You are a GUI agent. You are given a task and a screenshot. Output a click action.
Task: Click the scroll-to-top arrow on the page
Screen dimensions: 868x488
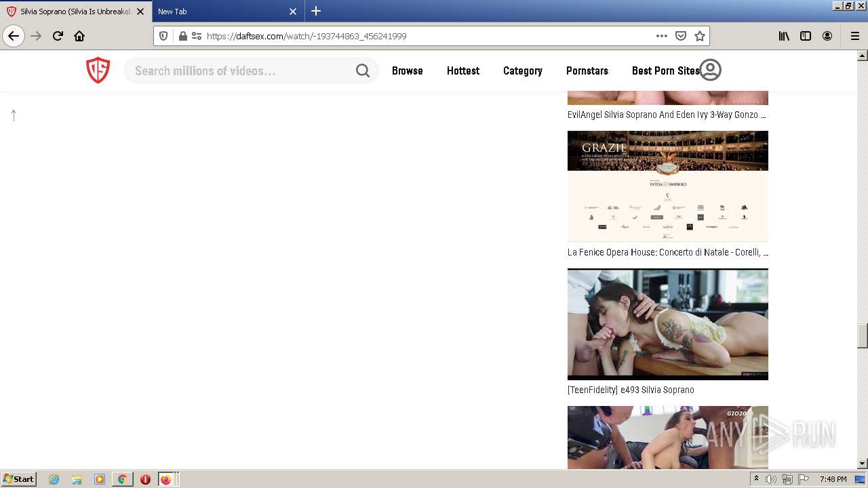coord(14,115)
